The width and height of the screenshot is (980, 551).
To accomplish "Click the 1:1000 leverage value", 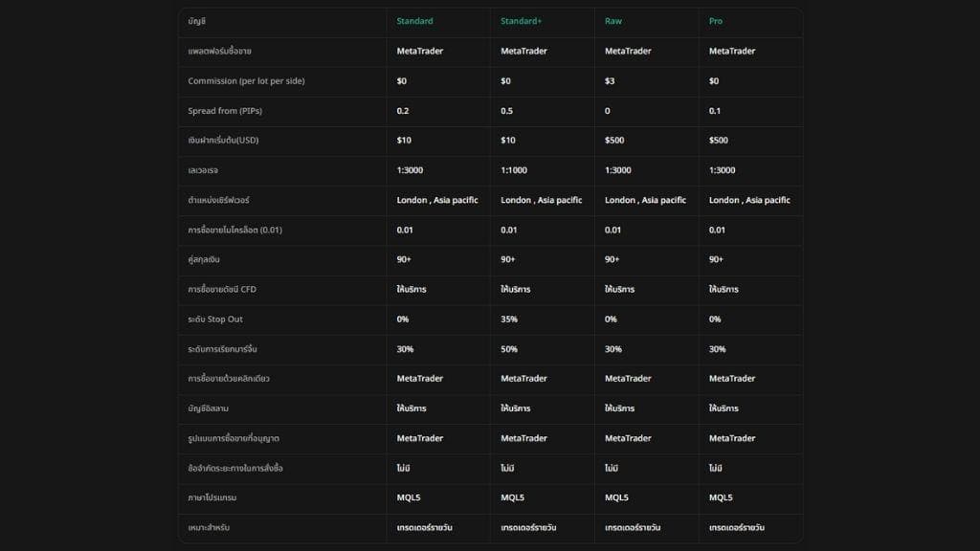I will click(x=517, y=170).
